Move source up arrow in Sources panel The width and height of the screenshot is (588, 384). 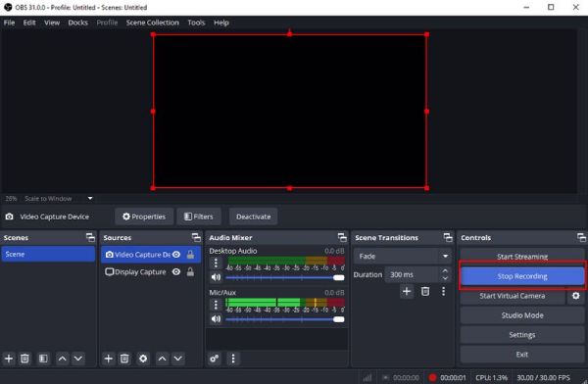click(x=162, y=359)
